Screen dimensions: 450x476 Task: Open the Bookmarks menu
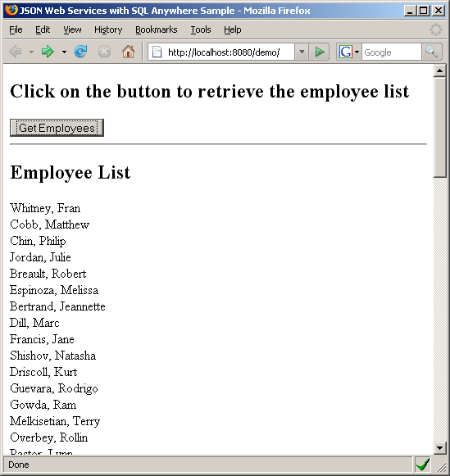[156, 29]
